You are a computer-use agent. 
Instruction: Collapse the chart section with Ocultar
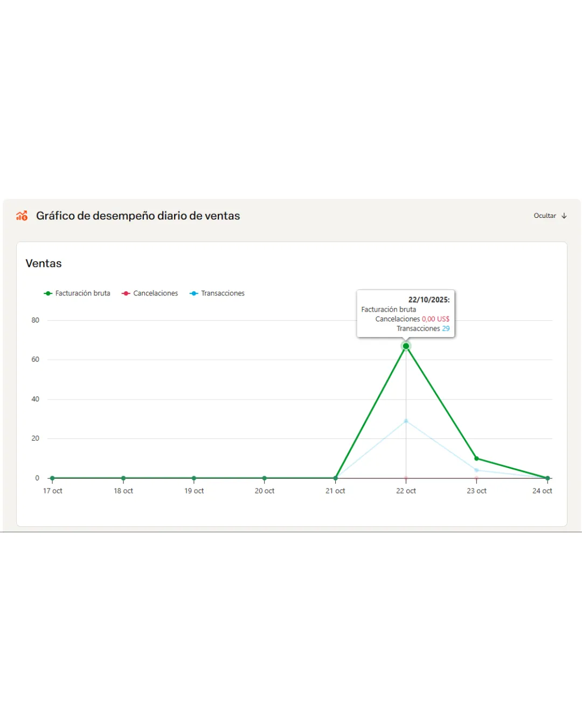[x=550, y=216]
